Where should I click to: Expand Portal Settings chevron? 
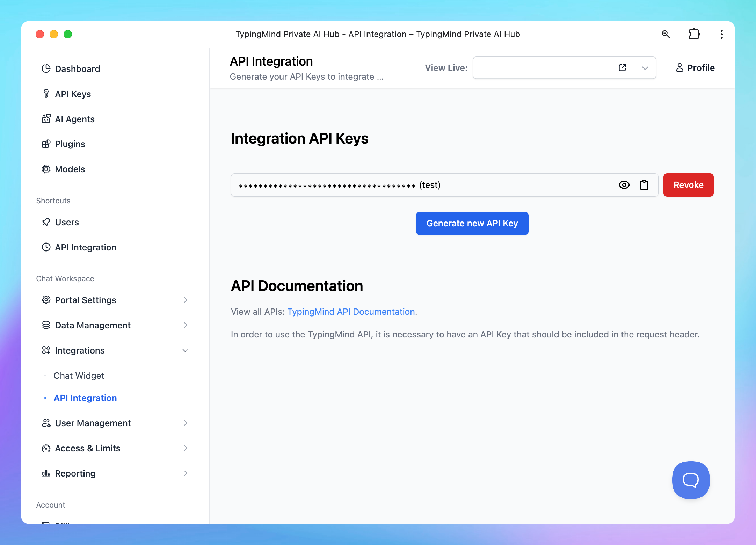(186, 300)
